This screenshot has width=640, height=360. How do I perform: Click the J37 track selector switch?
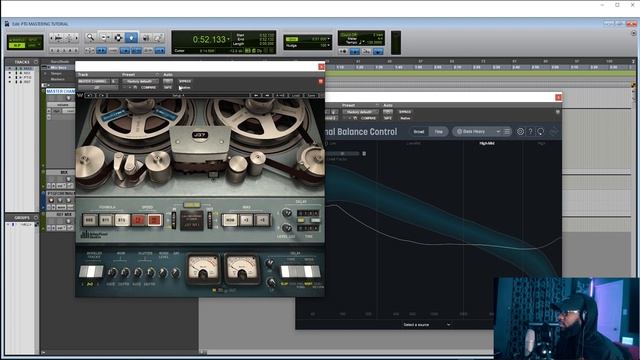[x=91, y=271]
